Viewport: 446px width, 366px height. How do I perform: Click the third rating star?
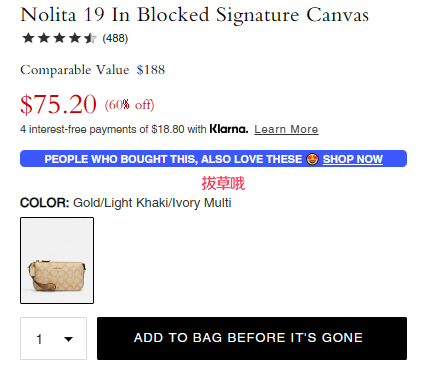59,38
